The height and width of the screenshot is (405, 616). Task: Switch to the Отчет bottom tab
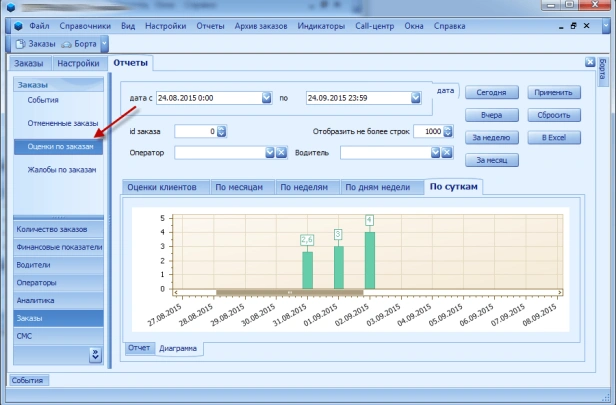click(x=139, y=348)
